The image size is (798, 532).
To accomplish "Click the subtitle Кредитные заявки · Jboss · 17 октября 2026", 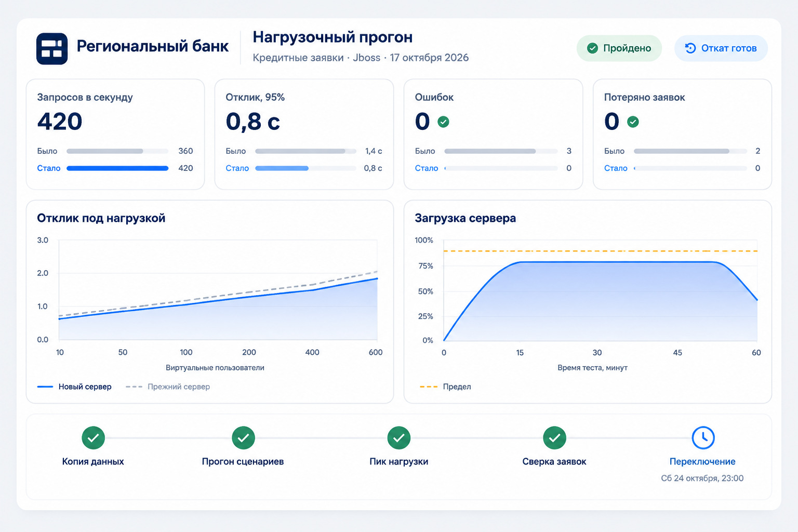I will [361, 58].
